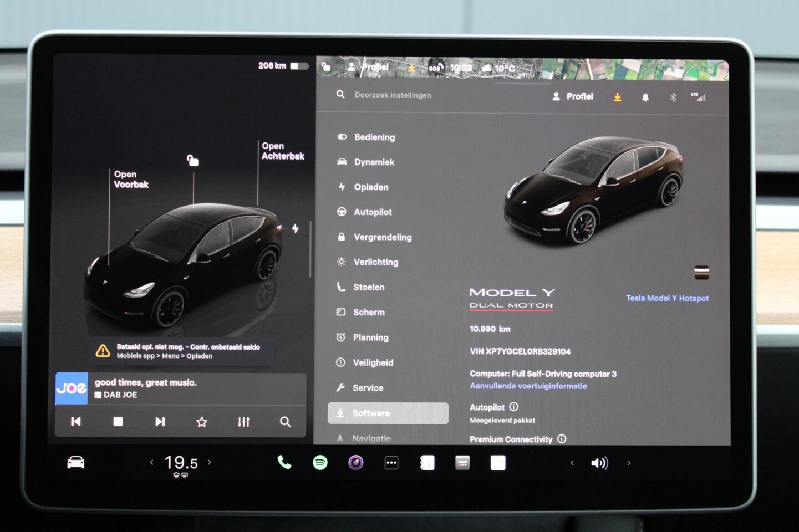
Task: Open the dashcam camera app icon
Action: pos(355,462)
